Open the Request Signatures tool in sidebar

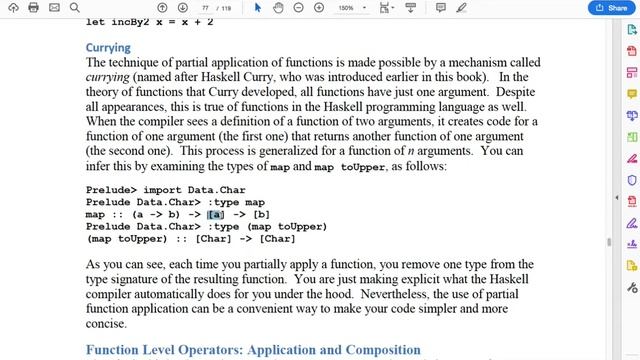(631, 244)
